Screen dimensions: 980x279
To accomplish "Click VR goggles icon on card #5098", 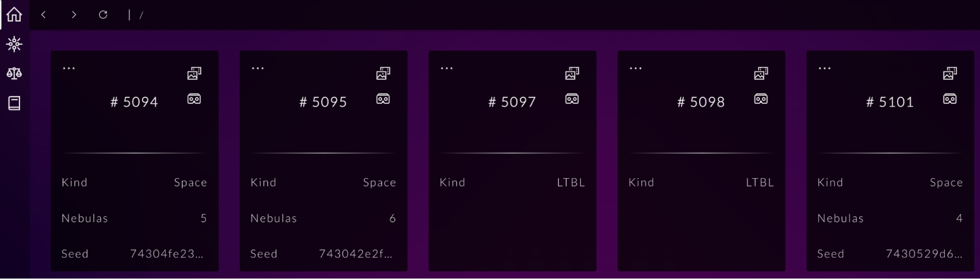I will click(x=761, y=99).
